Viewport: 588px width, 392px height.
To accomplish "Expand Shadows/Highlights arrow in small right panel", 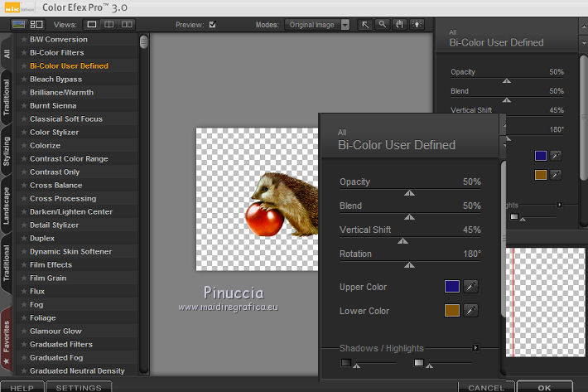I will 559,205.
